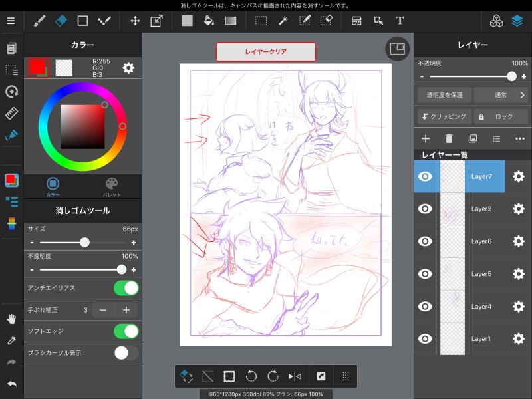Open Layer1 settings gear

(x=519, y=339)
